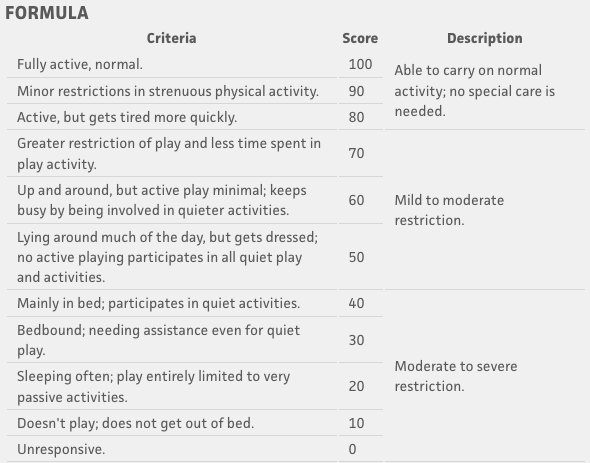The height and width of the screenshot is (463, 590).
Task: Click the 'Moderate to severe restriction.' description
Action: coord(456,376)
